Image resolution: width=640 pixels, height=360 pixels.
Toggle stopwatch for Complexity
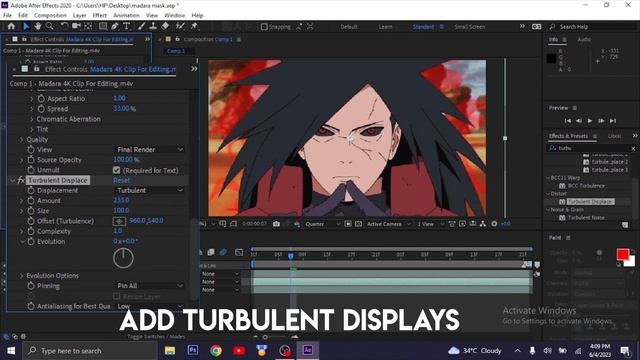tap(31, 231)
